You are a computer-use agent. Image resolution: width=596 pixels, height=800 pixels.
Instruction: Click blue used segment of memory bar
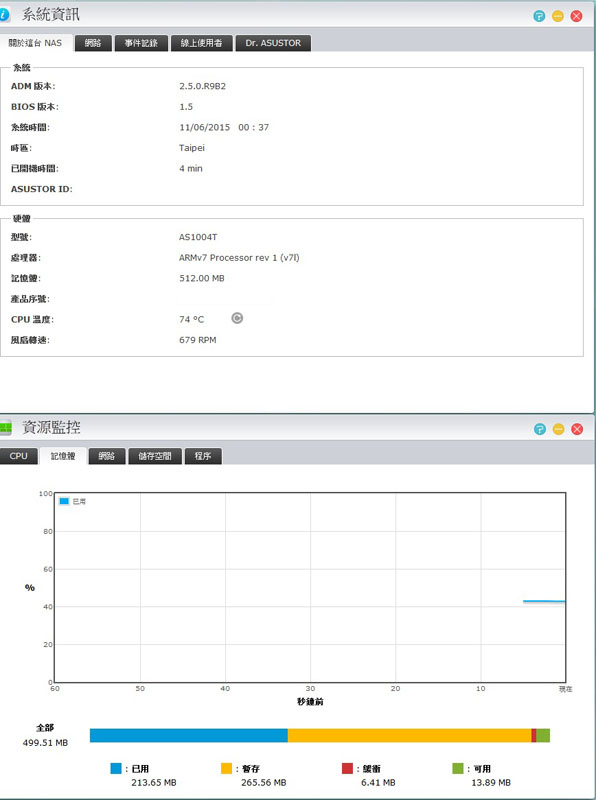pyautogui.click(x=189, y=735)
